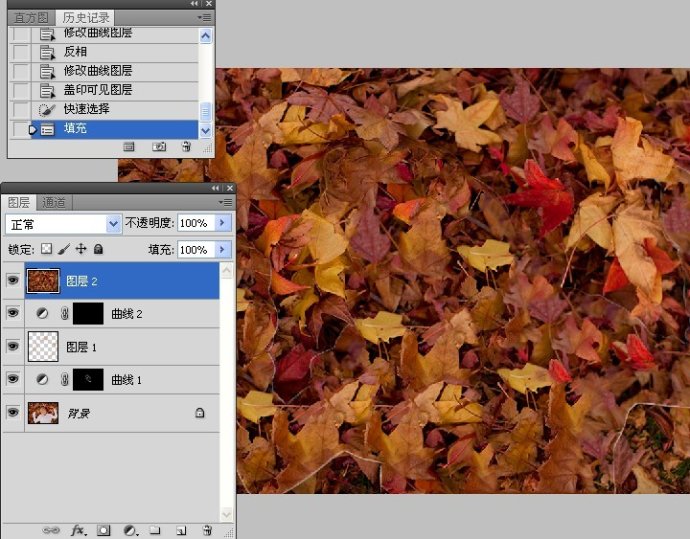Create a new layer group

pyautogui.click(x=155, y=530)
